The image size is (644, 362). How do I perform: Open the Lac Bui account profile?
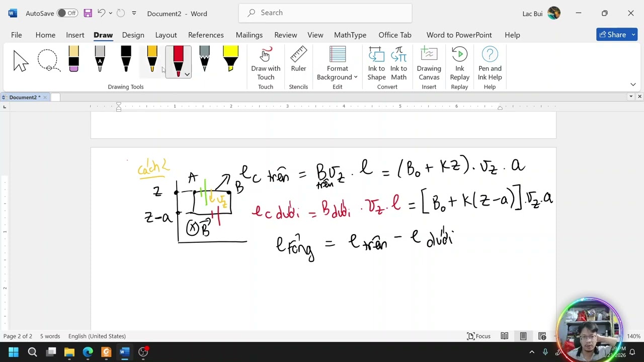pyautogui.click(x=541, y=13)
